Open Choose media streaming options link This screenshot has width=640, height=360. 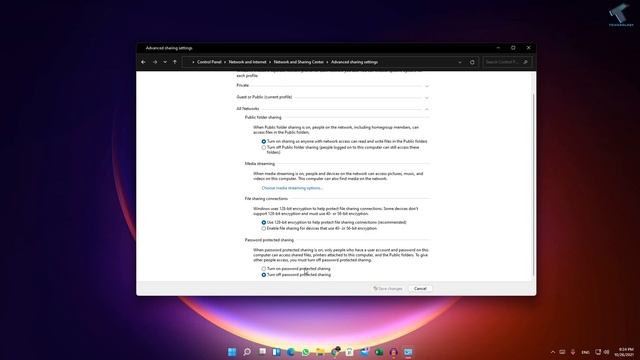(x=292, y=188)
